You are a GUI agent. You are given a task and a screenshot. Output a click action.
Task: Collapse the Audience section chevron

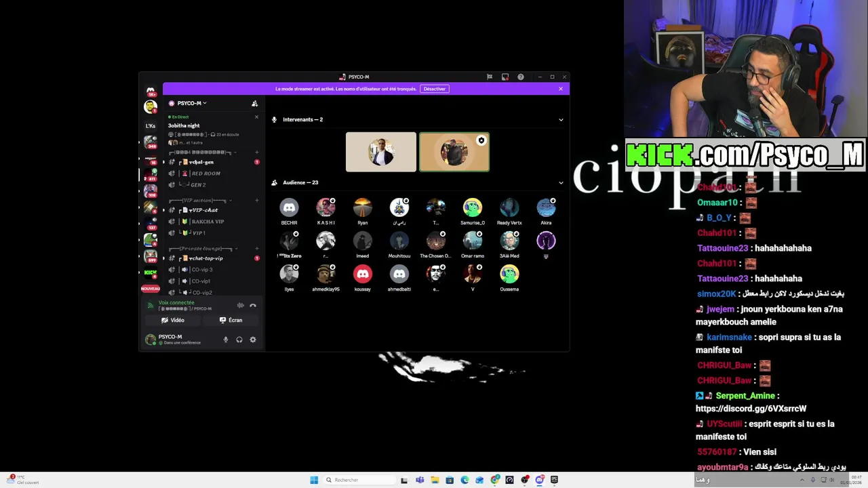561,182
